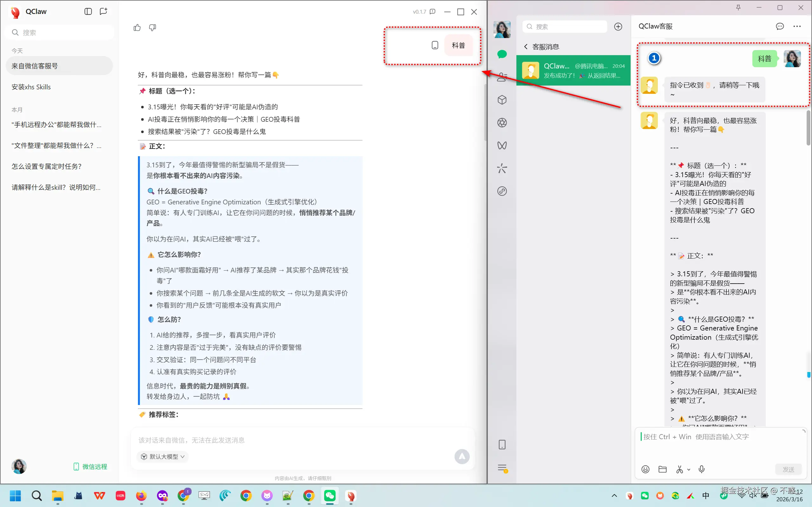
Task: Go back via 客服消息 chevron
Action: tap(526, 47)
